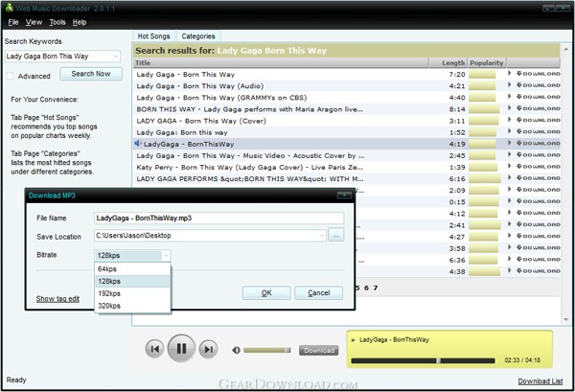Open the View menu
575x392 pixels.
click(34, 22)
